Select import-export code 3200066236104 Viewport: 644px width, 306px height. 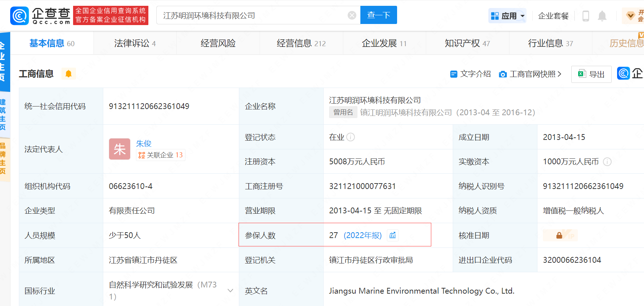pyautogui.click(x=572, y=260)
